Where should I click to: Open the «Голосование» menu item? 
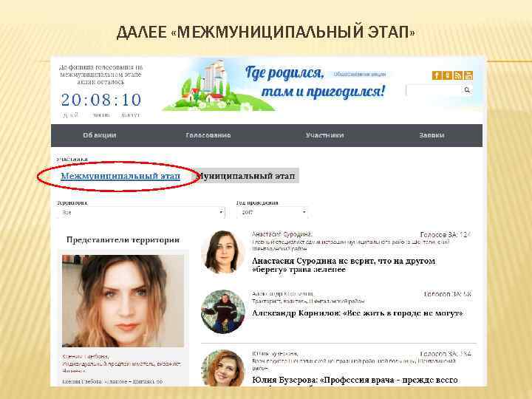coord(208,135)
